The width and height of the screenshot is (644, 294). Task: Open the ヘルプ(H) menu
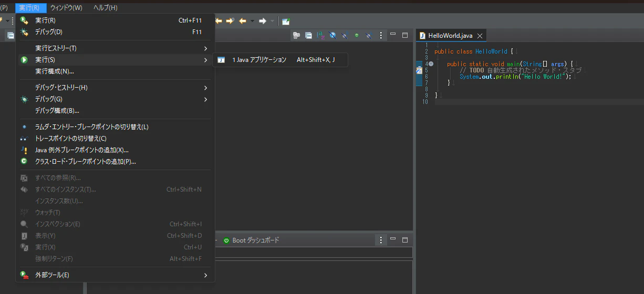pyautogui.click(x=106, y=8)
